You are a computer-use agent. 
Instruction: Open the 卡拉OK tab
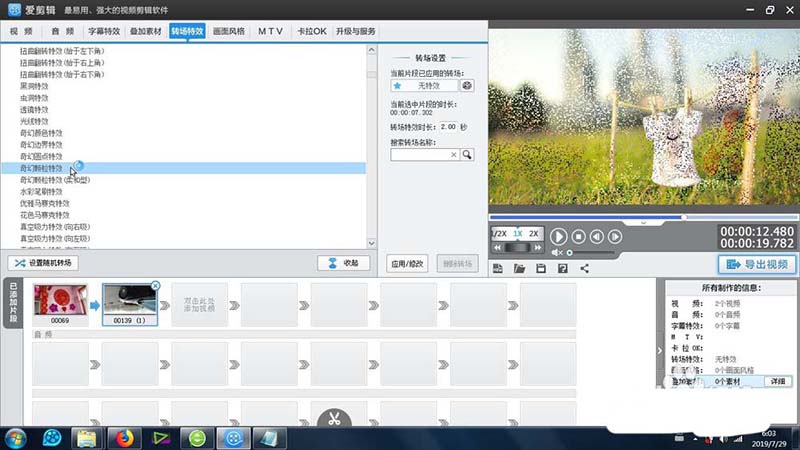312,31
